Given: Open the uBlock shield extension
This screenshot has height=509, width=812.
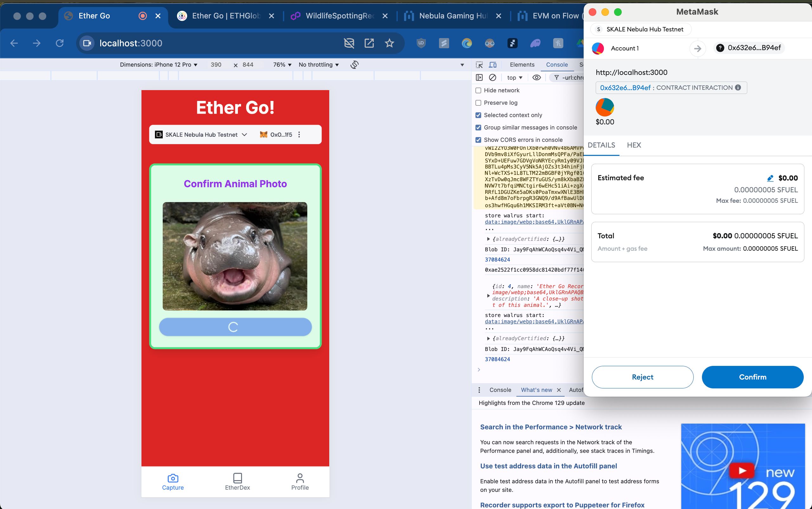Looking at the screenshot, I should coord(421,43).
